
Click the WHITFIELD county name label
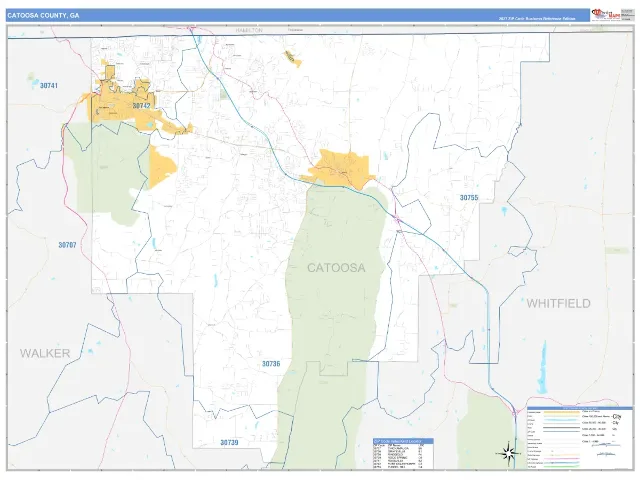pyautogui.click(x=558, y=304)
